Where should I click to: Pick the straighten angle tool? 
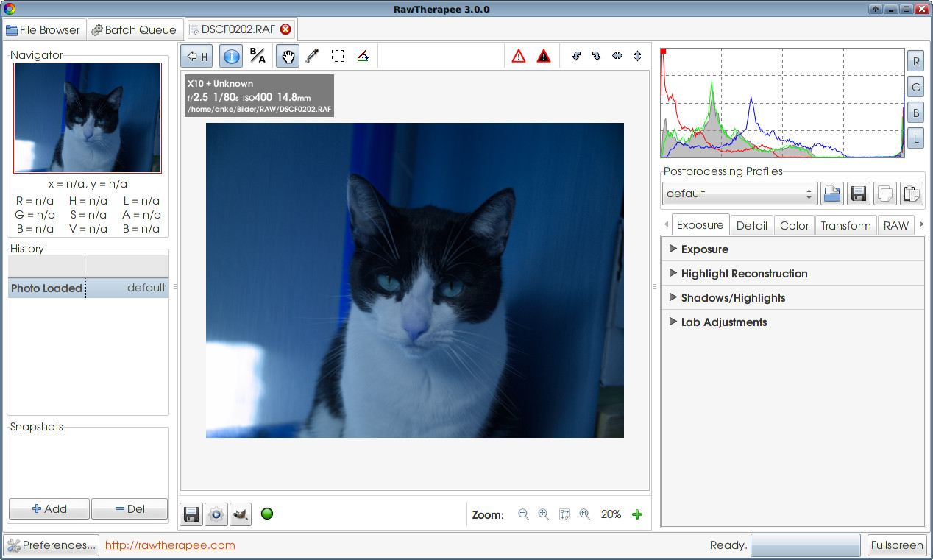pos(362,56)
